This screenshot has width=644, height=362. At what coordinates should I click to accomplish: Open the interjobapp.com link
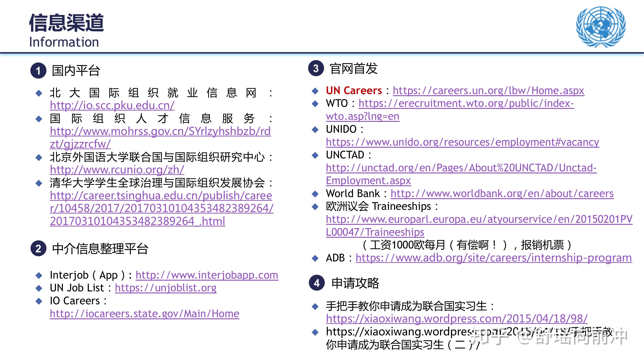click(207, 275)
